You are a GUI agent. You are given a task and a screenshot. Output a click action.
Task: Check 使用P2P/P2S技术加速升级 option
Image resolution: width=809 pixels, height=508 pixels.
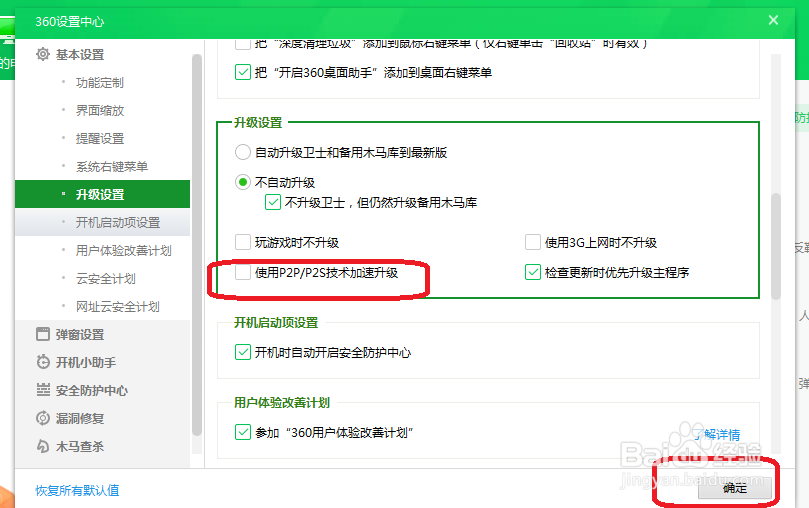(242, 272)
